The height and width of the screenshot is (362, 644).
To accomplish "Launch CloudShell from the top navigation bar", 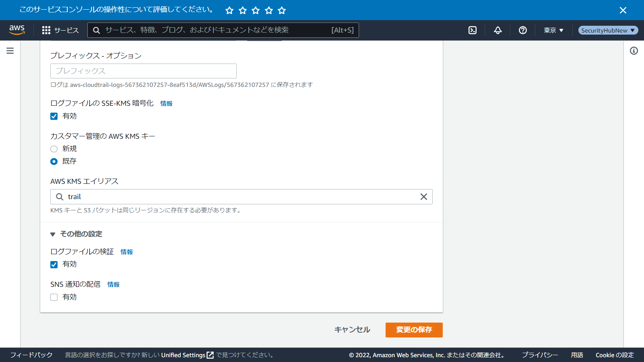I will (473, 30).
